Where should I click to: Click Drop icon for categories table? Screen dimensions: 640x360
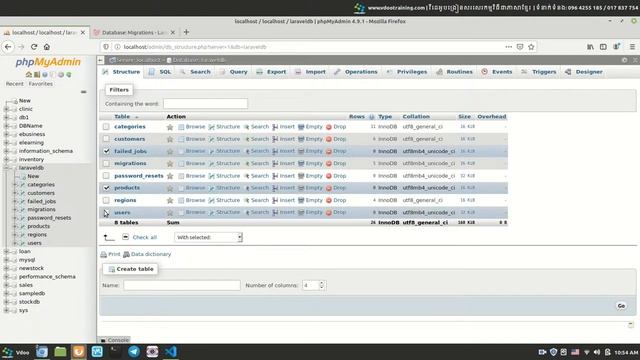329,127
